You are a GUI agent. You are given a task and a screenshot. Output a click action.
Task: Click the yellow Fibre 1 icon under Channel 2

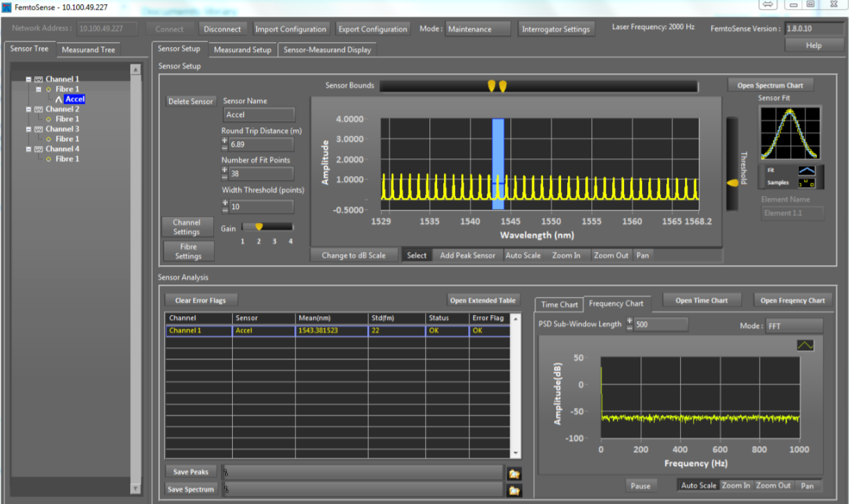[x=48, y=119]
